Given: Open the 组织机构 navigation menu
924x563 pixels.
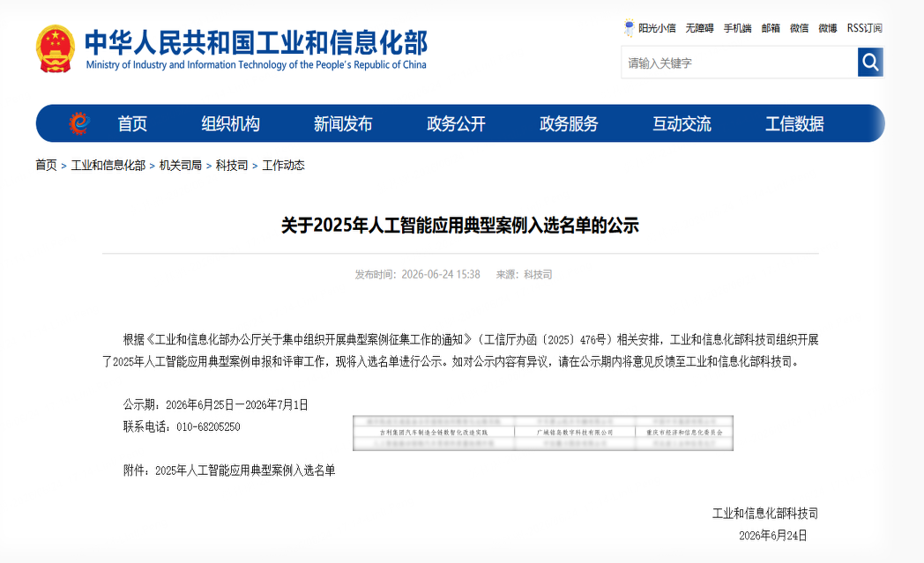Looking at the screenshot, I should 230,123.
